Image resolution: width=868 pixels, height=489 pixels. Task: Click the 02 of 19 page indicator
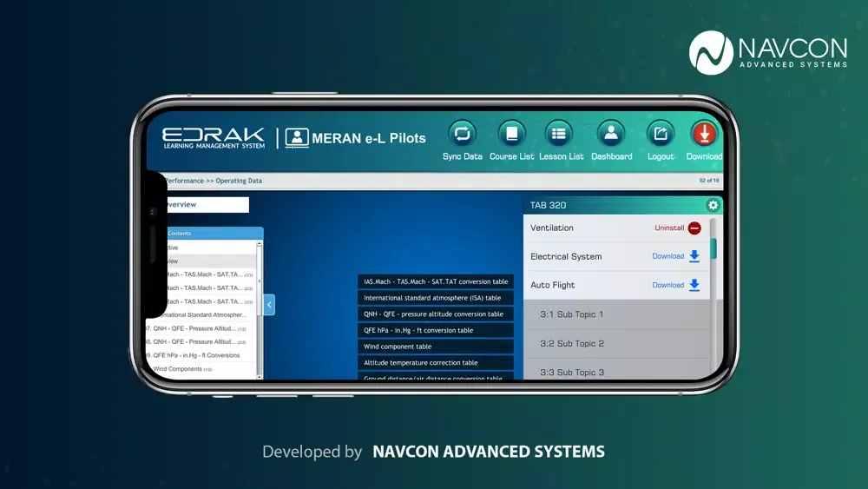coord(709,181)
